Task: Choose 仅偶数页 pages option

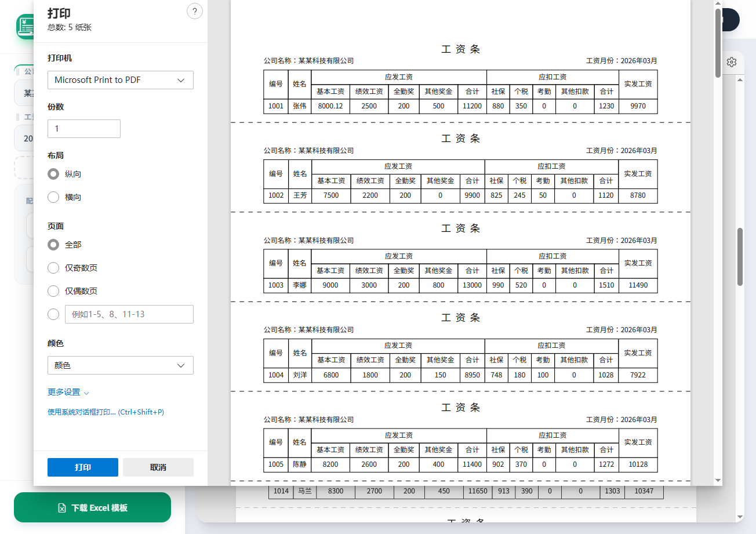Action: click(53, 291)
